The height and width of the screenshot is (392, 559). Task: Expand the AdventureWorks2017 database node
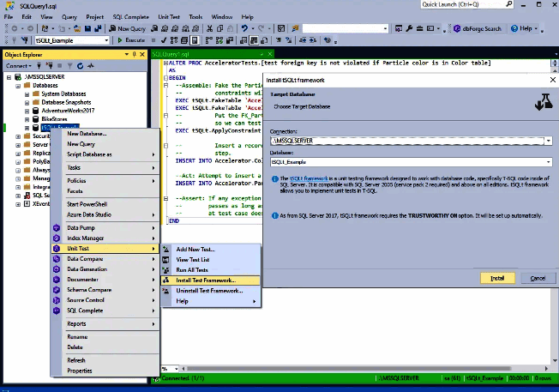(26, 111)
